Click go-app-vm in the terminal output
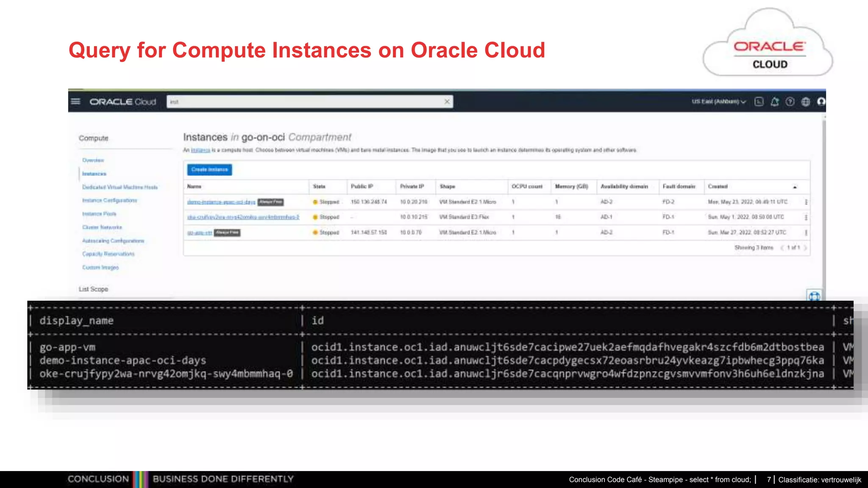Screen dimensions: 868x488 67,347
